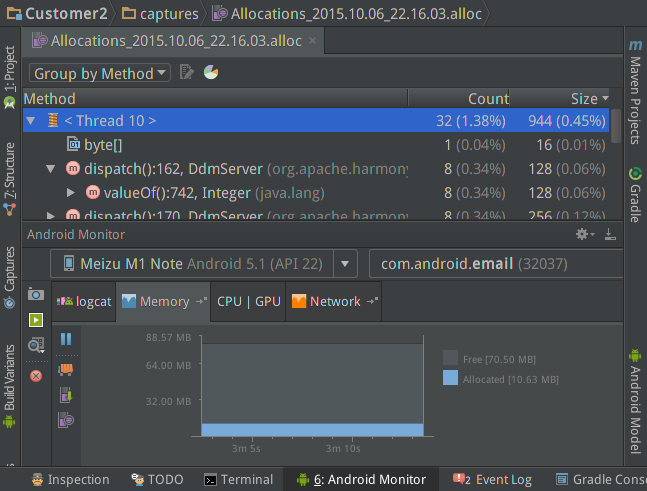
Task: Click the allocations table vertical scrollbar
Action: [x=616, y=126]
